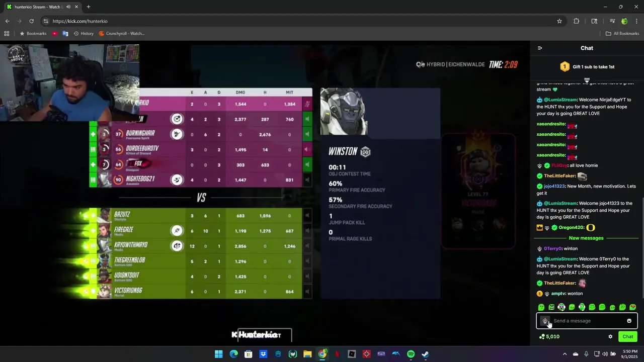Open chat identity badge selector
Screen dimensions: 644x362
(x=545, y=321)
